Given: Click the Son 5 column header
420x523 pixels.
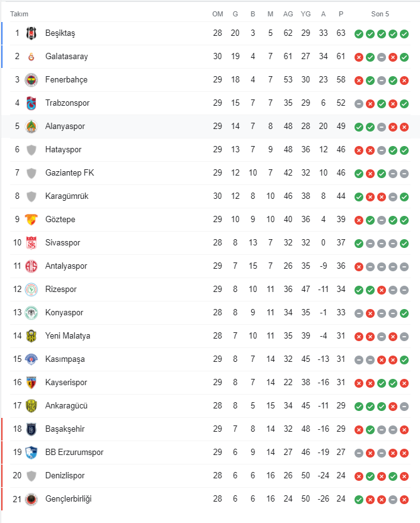Looking at the screenshot, I should tap(380, 14).
